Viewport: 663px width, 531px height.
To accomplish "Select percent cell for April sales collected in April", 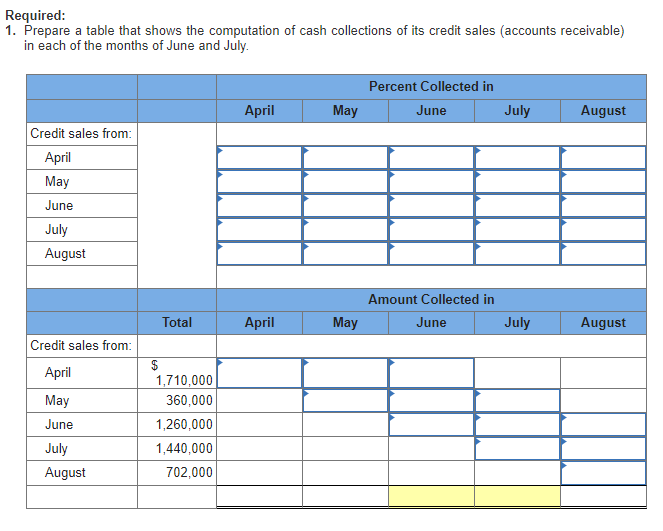I will pyautogui.click(x=260, y=158).
